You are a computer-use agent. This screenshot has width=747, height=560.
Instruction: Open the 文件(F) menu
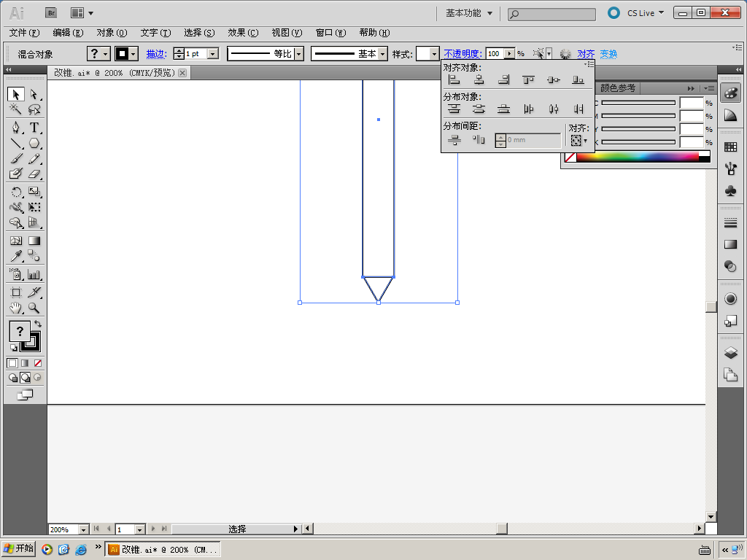click(x=24, y=33)
